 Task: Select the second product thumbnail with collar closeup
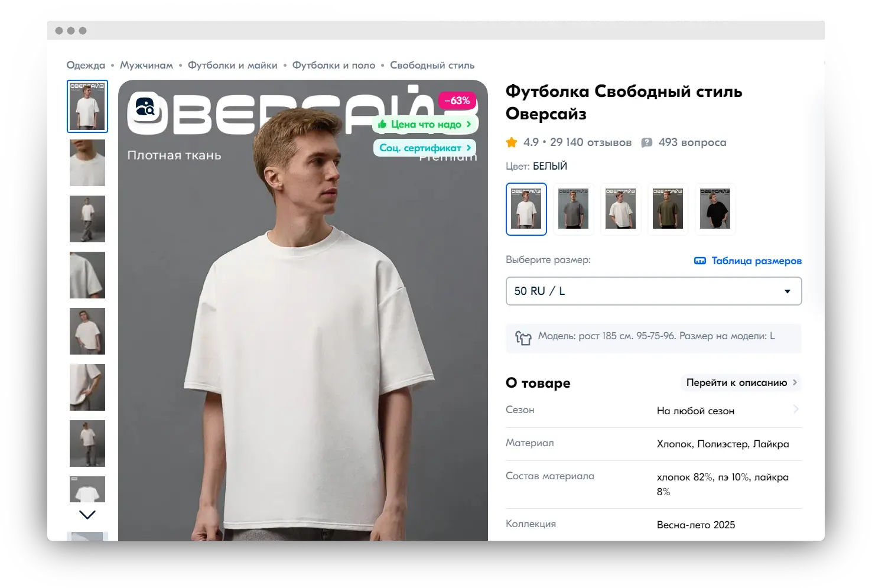pyautogui.click(x=87, y=163)
